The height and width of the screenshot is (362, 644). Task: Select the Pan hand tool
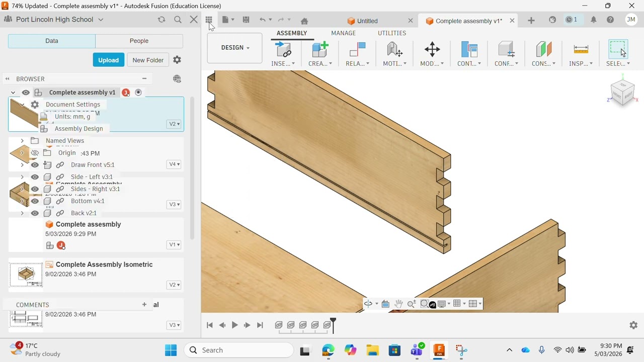398,304
